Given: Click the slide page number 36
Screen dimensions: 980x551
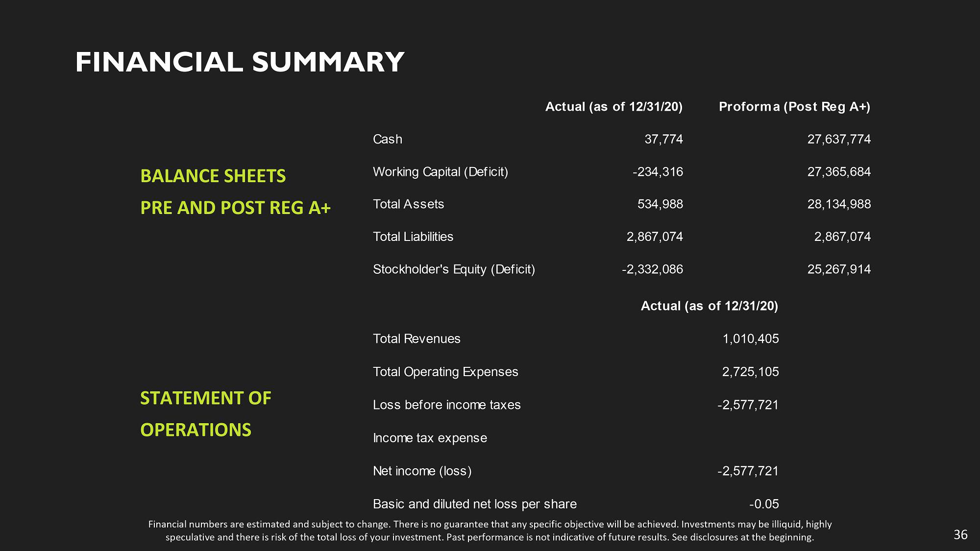Looking at the screenshot, I should point(960,535).
